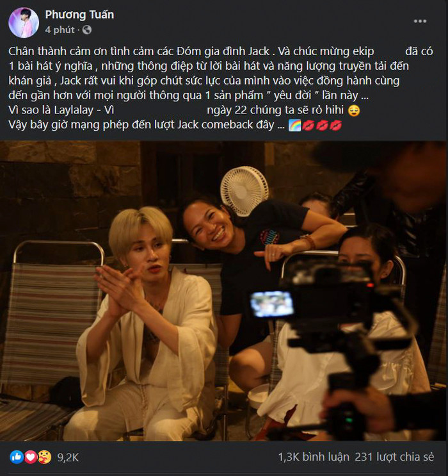The image size is (448, 476).
Task: Click the globe public privacy icon
Action: (86, 29)
